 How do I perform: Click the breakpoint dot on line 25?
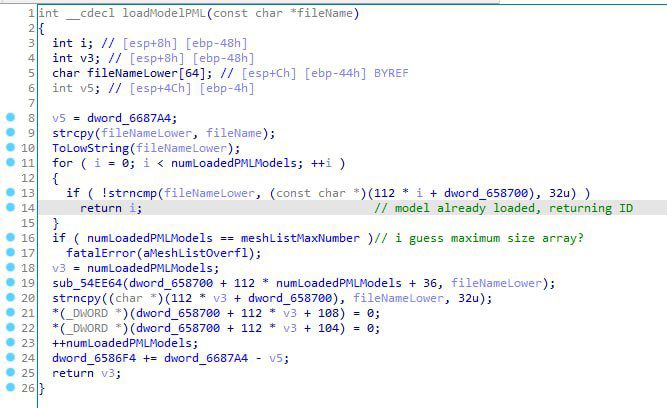coord(11,372)
